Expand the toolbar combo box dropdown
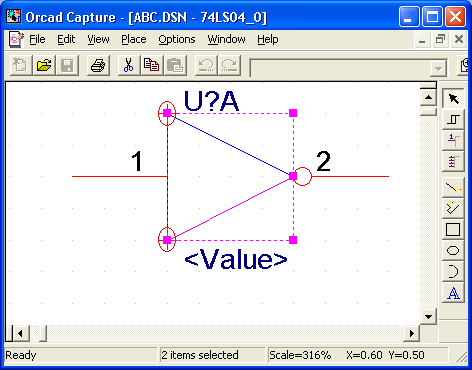 point(438,69)
